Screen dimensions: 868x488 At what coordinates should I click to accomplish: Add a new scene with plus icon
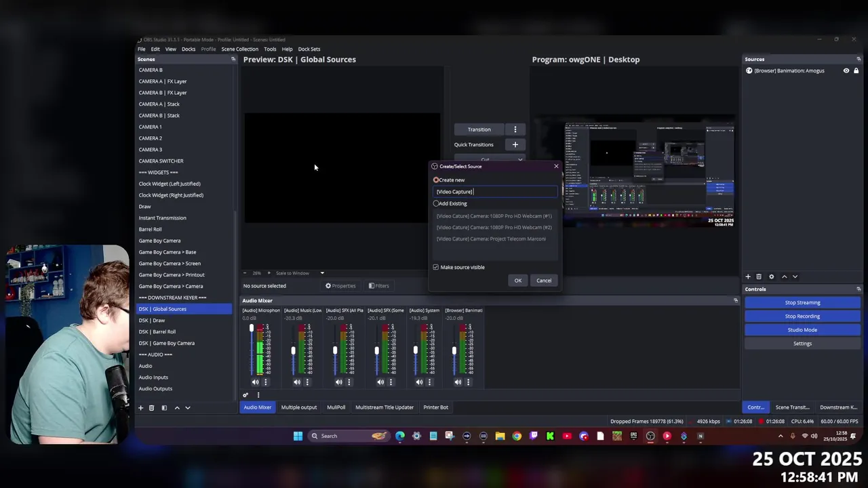[x=141, y=408]
